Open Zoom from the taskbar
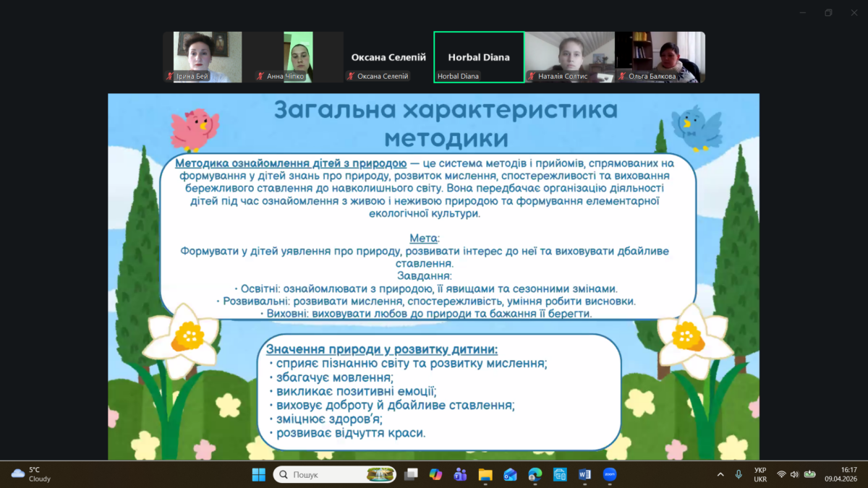The image size is (868, 488). [610, 474]
